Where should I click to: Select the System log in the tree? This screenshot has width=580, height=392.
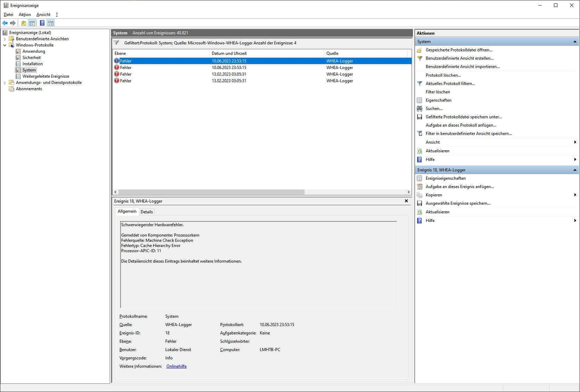[x=29, y=70]
